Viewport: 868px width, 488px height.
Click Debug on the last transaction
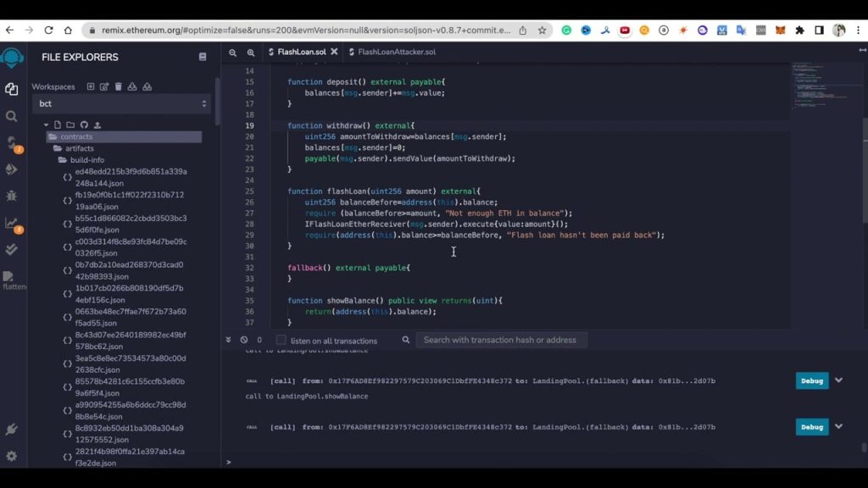click(x=811, y=427)
